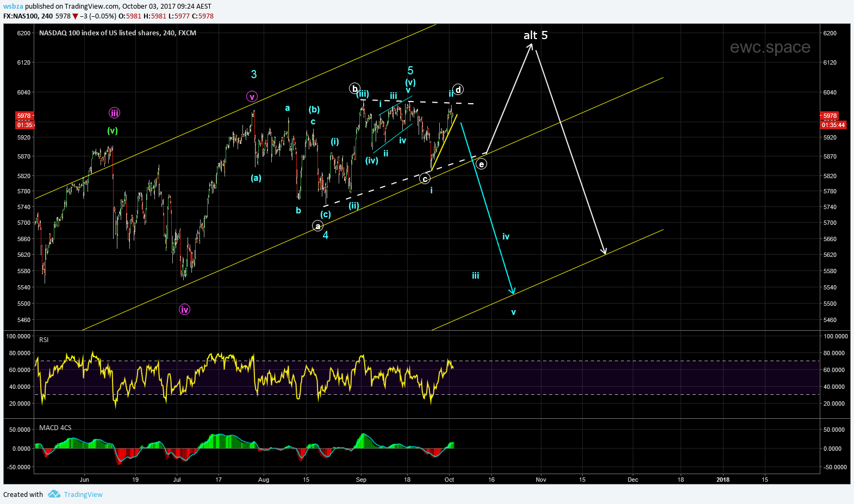Click the 'Oct' date on the time axis
The height and width of the screenshot is (504, 854).
click(449, 480)
